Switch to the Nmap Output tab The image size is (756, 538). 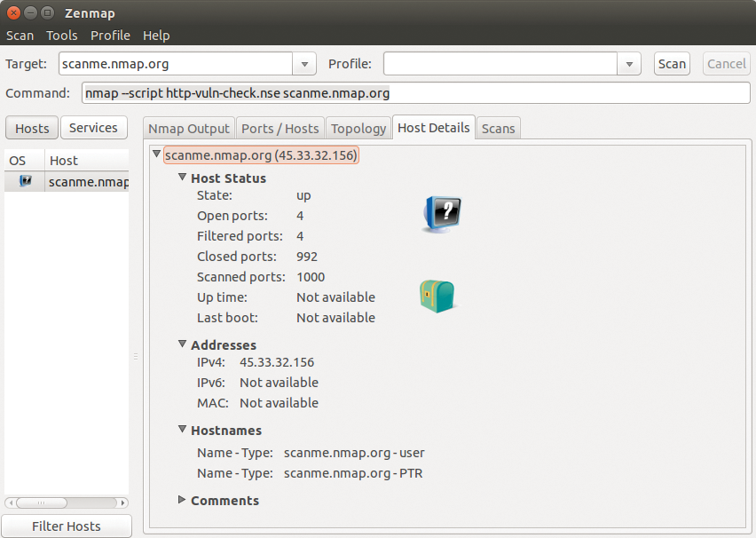click(189, 129)
